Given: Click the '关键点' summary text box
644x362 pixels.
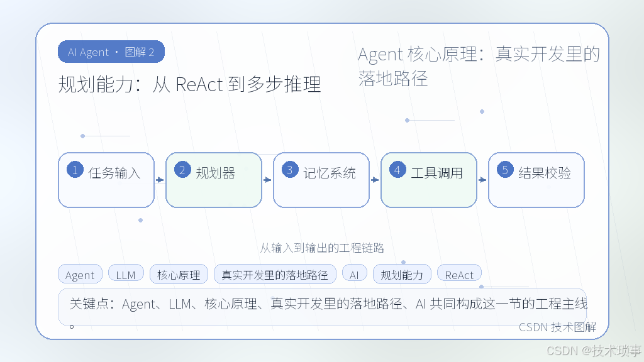Looking at the screenshot, I should click(323, 307).
